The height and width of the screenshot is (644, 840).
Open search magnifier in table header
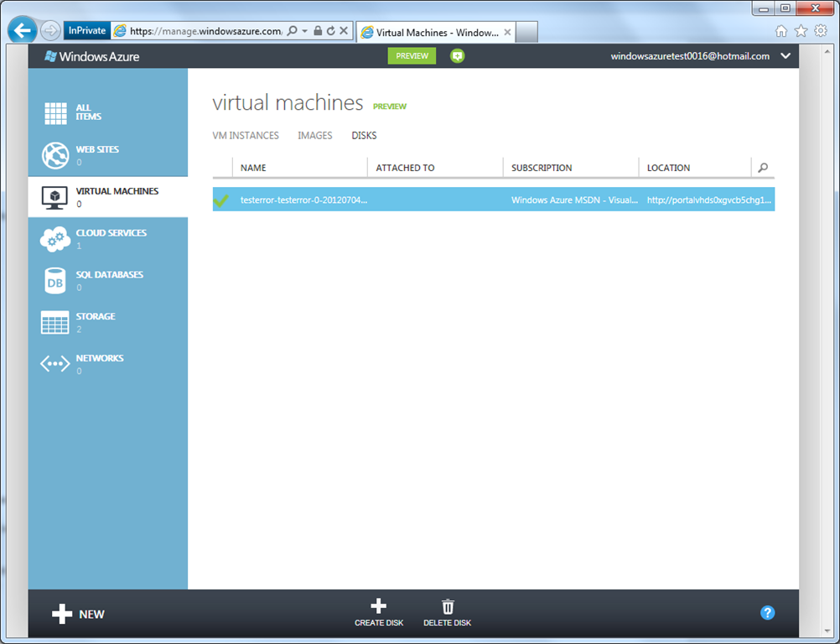tap(762, 168)
